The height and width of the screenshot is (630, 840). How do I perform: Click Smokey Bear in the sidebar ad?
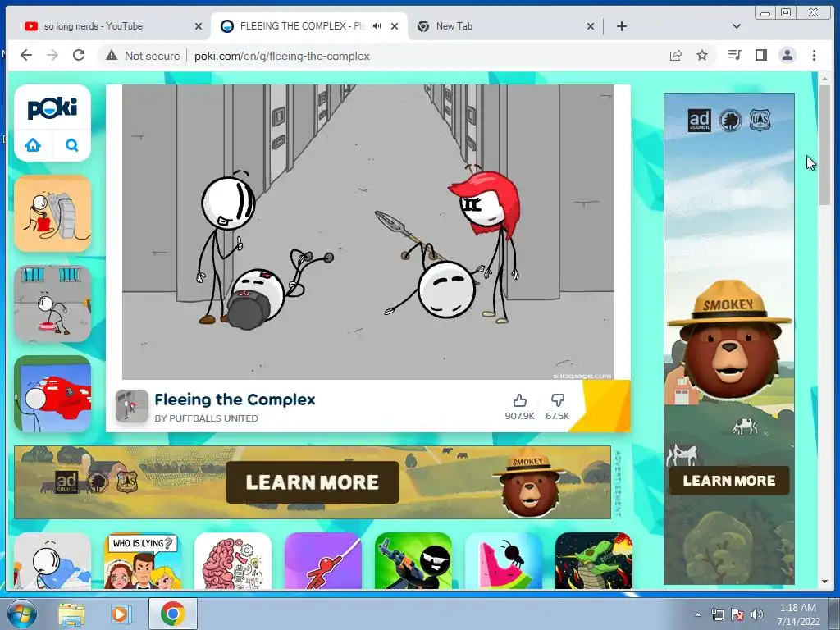point(729,340)
